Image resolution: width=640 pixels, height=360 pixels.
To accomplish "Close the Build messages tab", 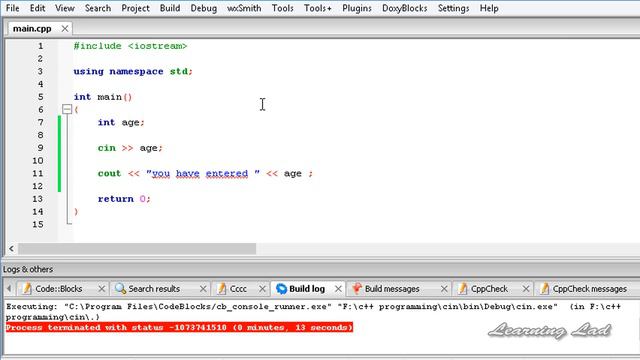I will click(x=444, y=289).
